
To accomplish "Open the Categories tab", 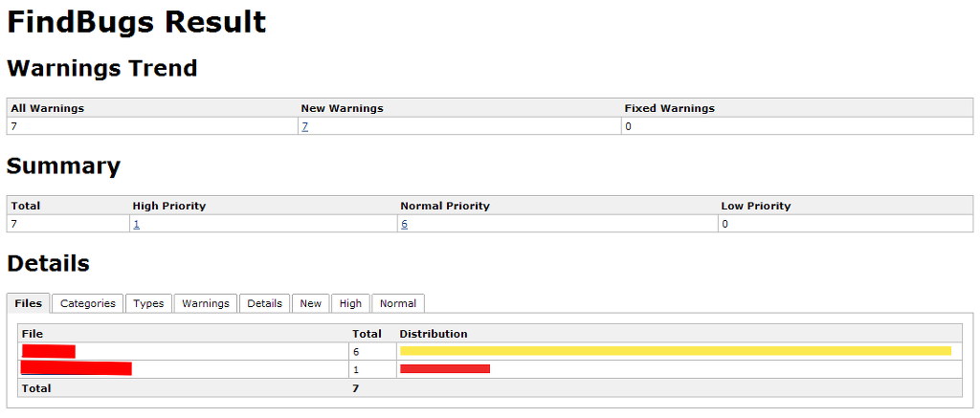I will coord(87,303).
